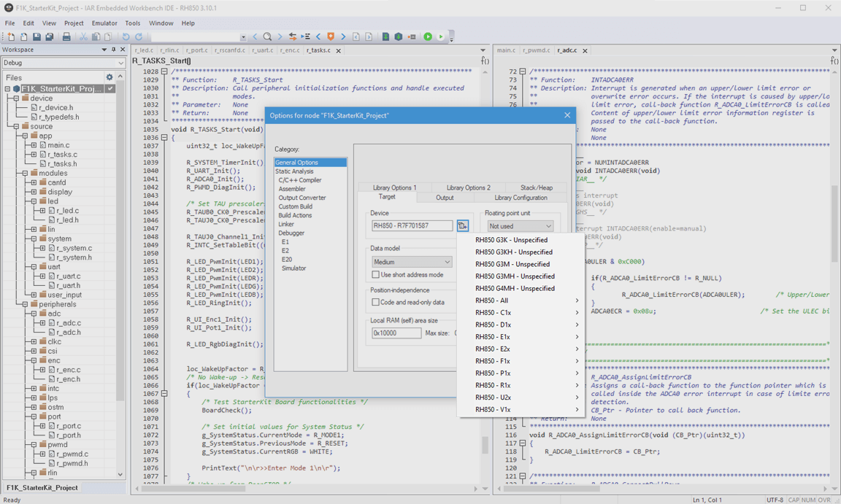Open the Project menu

(74, 23)
